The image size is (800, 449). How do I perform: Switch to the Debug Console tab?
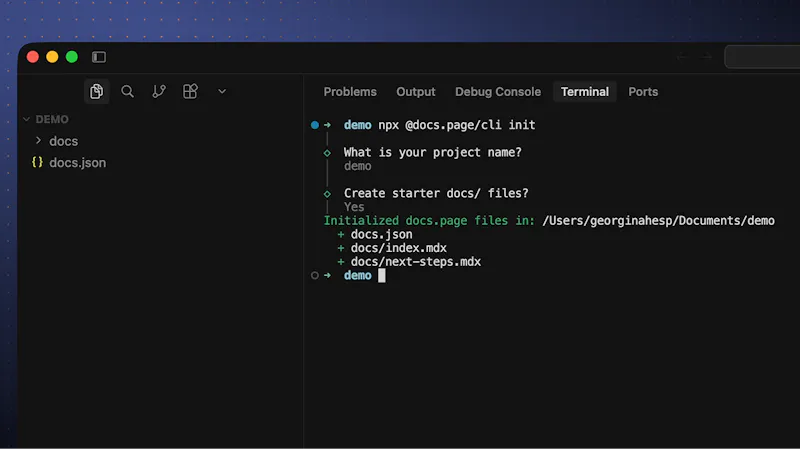coord(498,92)
